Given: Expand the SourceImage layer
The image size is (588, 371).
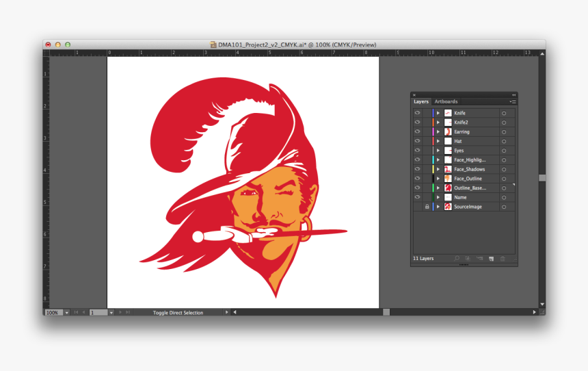Looking at the screenshot, I should coord(438,207).
